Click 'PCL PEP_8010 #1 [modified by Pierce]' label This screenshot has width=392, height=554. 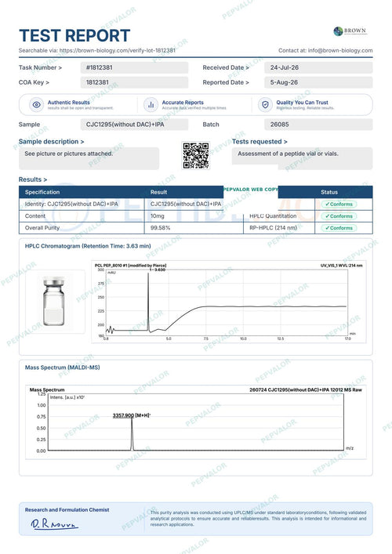(x=130, y=266)
